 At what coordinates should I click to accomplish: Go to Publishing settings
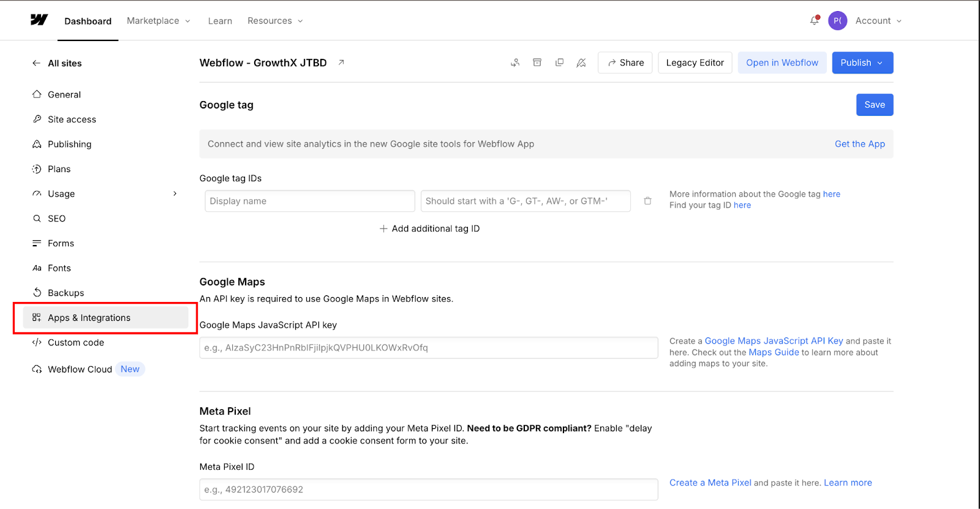69,144
